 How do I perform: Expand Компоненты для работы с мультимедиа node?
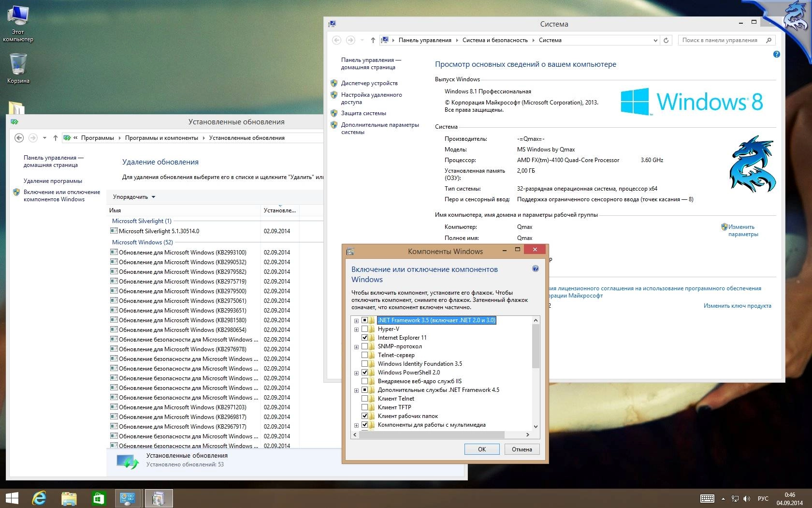coord(356,425)
